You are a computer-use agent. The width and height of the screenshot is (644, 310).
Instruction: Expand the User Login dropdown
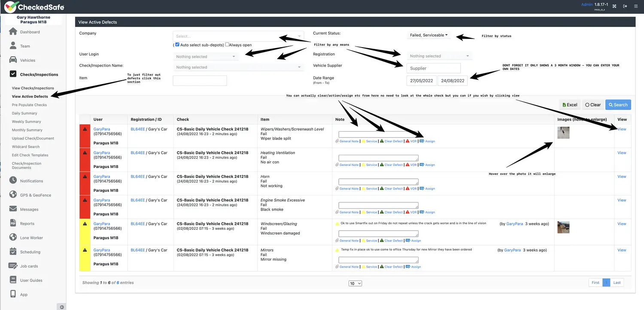click(x=206, y=57)
